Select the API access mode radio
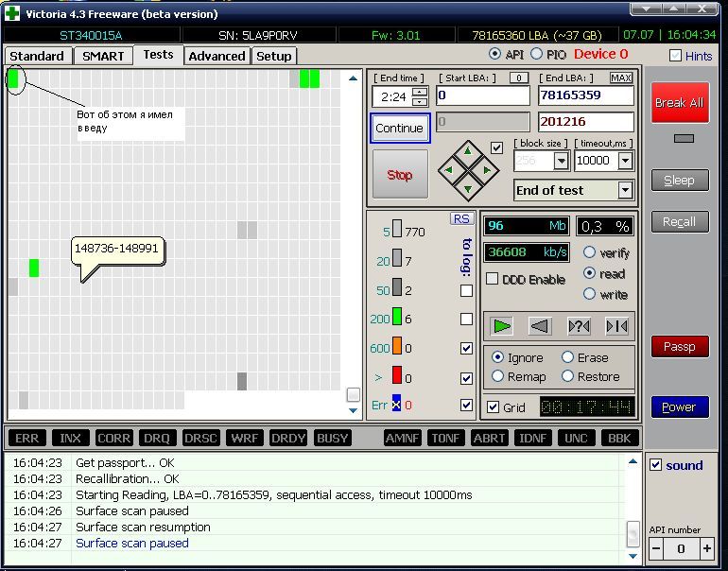Viewport: 728px width, 571px height. 494,54
